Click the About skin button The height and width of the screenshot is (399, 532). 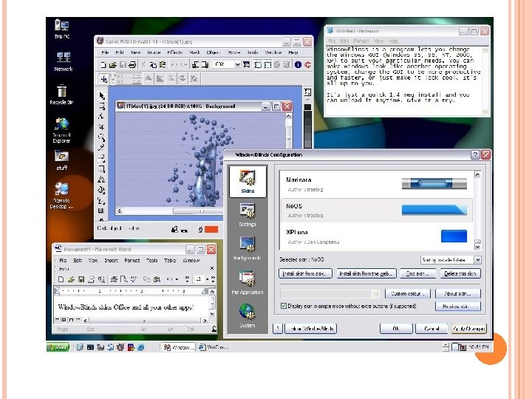tap(457, 293)
